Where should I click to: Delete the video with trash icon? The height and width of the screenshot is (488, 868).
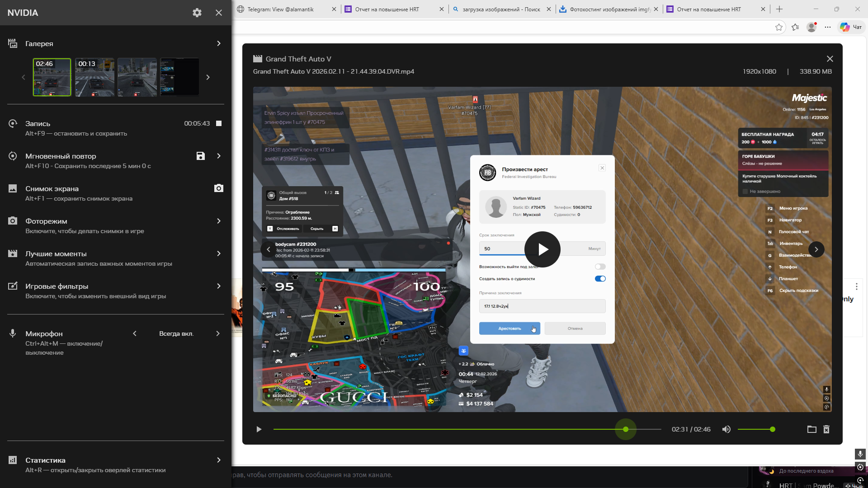[x=826, y=429]
